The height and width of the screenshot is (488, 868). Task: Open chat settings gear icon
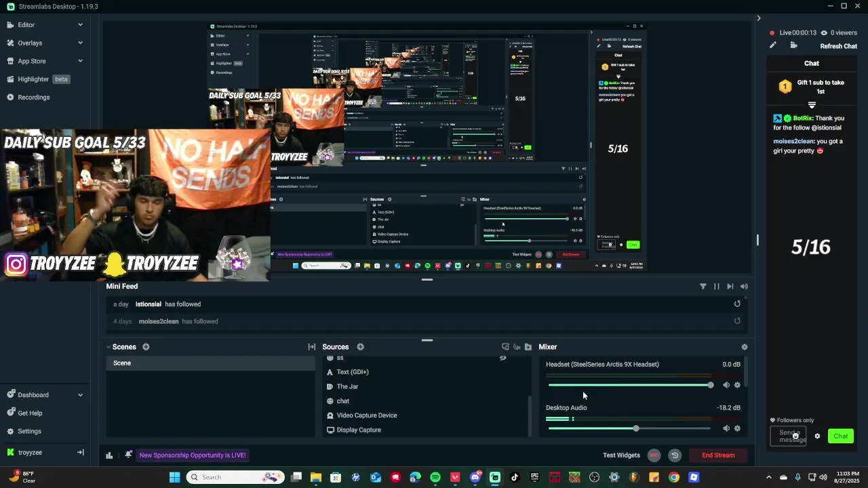click(817, 436)
